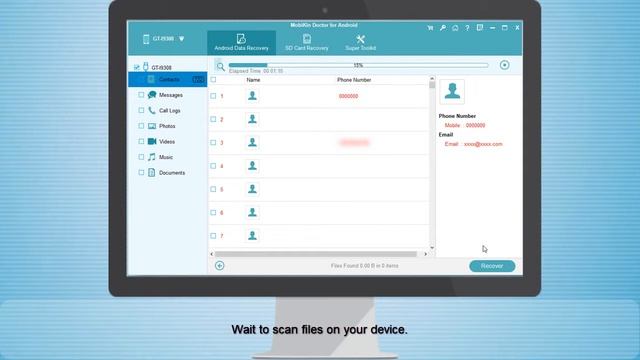Screen dimensions: 640x360
Task: Check the Documents checkbox
Action: tap(141, 173)
